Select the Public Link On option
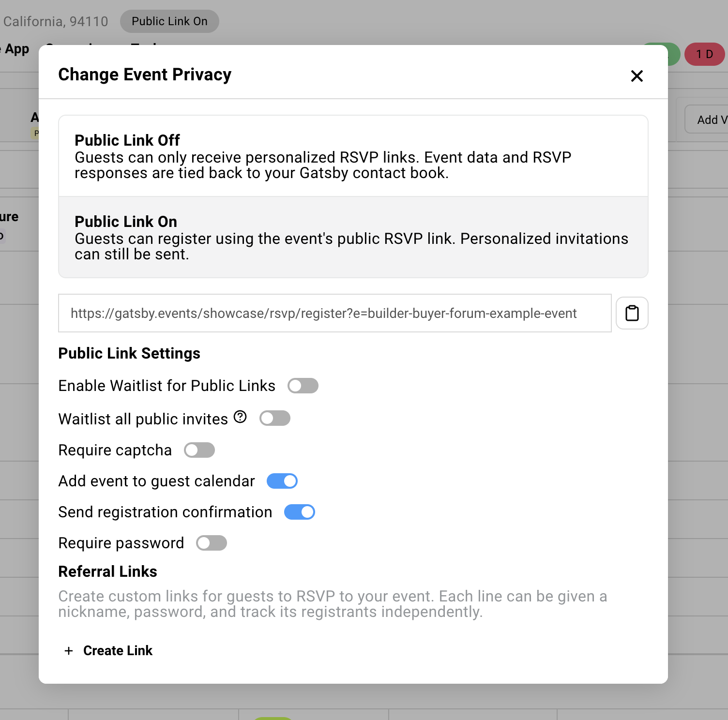This screenshot has height=720, width=728. point(353,237)
